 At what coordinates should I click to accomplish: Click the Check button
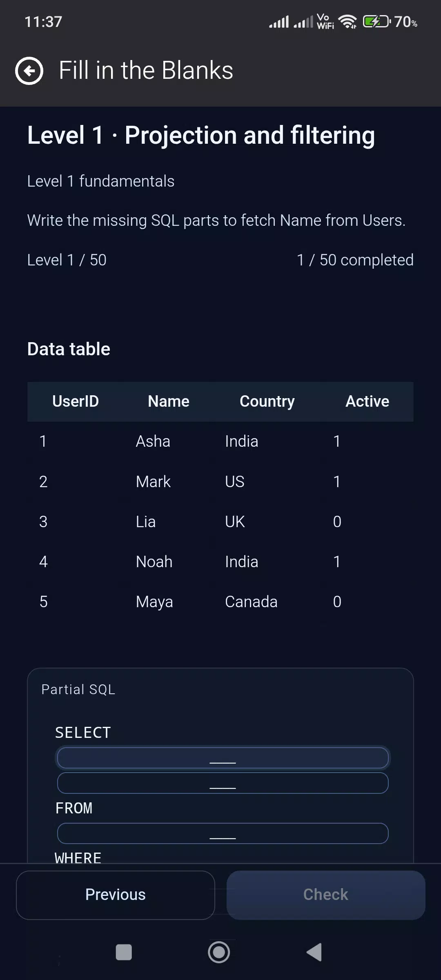(x=326, y=895)
